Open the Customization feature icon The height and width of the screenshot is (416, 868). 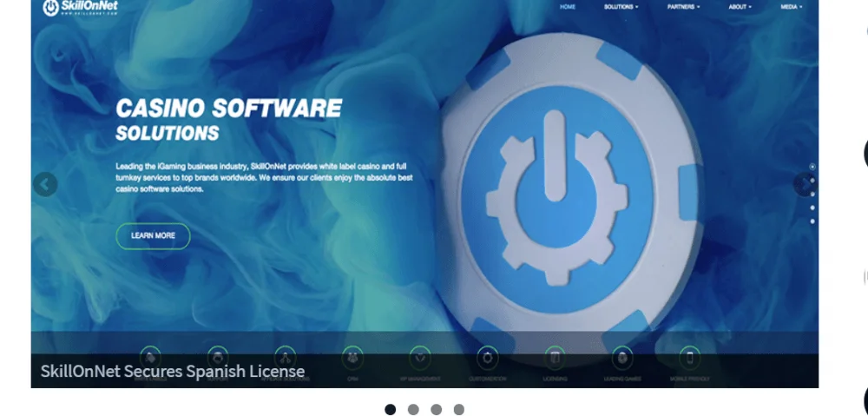click(x=487, y=358)
